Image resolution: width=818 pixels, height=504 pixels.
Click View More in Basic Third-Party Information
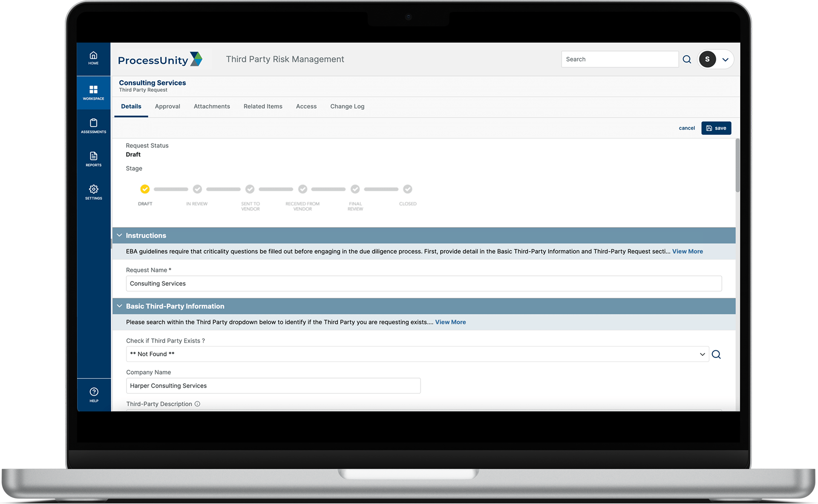pos(450,322)
